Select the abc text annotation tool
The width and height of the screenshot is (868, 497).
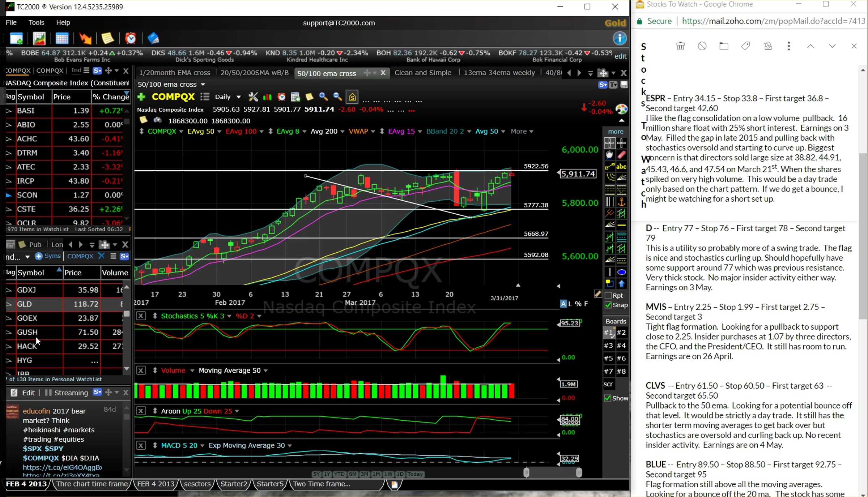coord(622,167)
